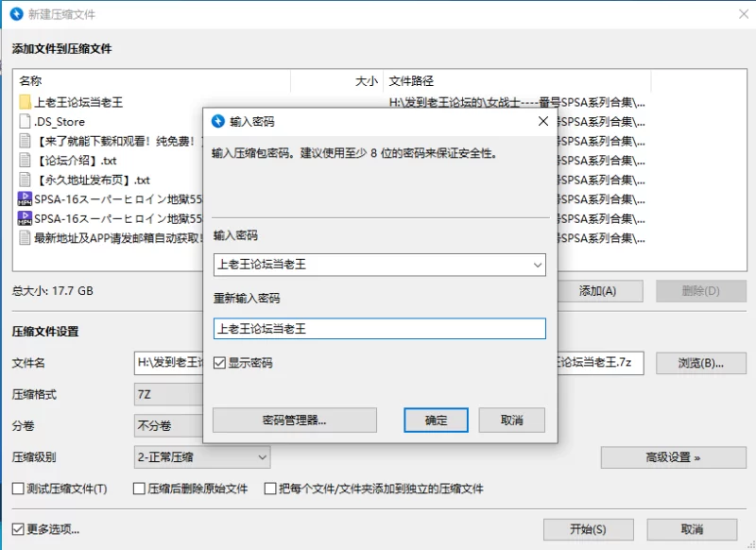This screenshot has width=756, height=550.
Task: Click 取消 in the main window bottom
Action: pyautogui.click(x=692, y=529)
